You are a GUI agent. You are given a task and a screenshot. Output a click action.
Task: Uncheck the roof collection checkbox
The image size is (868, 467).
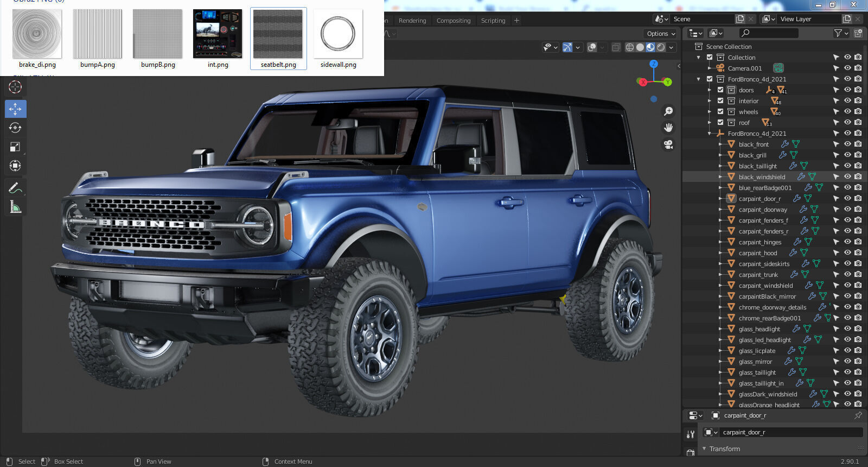click(x=720, y=123)
